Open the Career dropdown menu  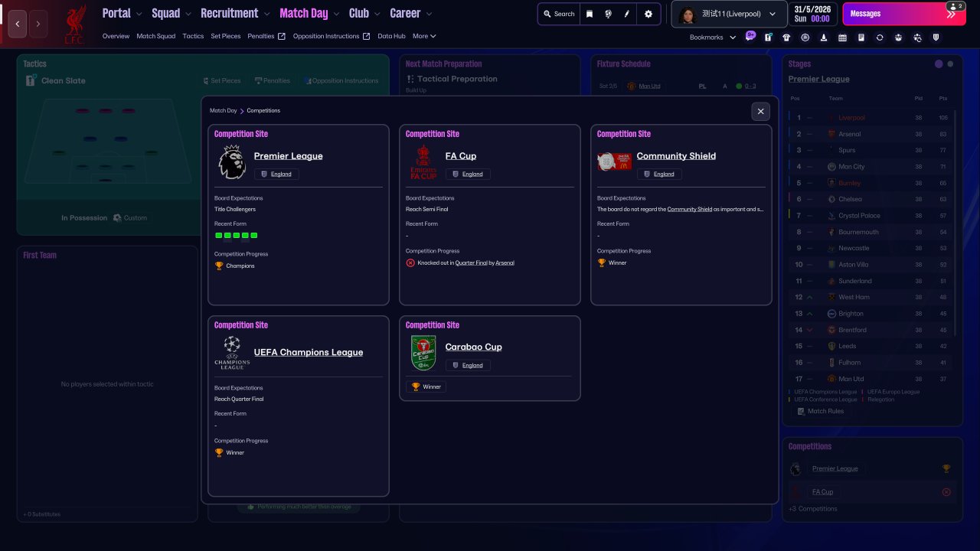click(411, 13)
